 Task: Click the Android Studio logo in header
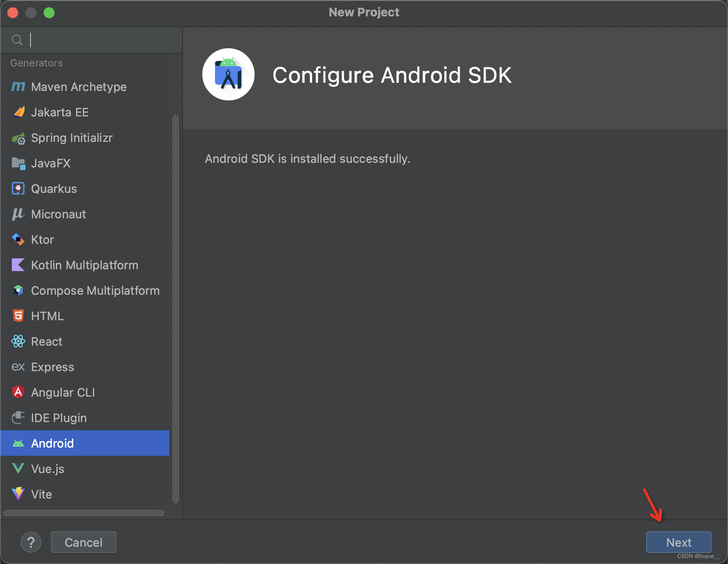pyautogui.click(x=228, y=75)
